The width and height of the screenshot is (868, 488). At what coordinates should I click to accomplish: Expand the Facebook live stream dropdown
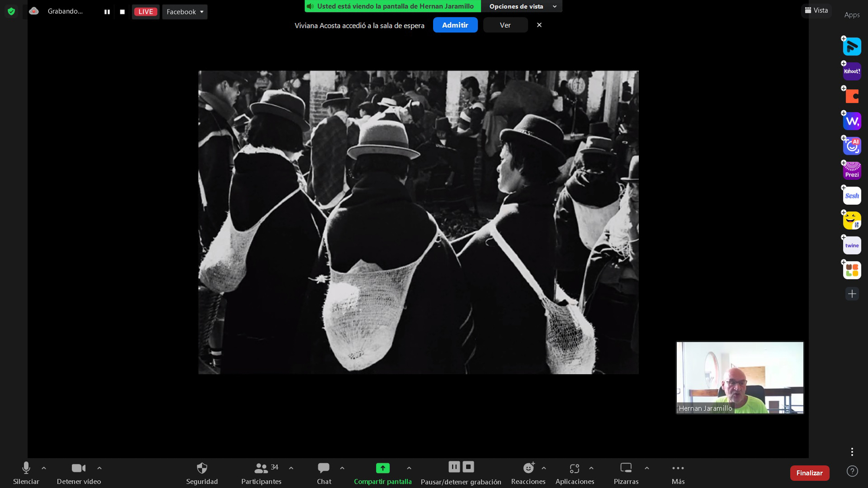(184, 12)
